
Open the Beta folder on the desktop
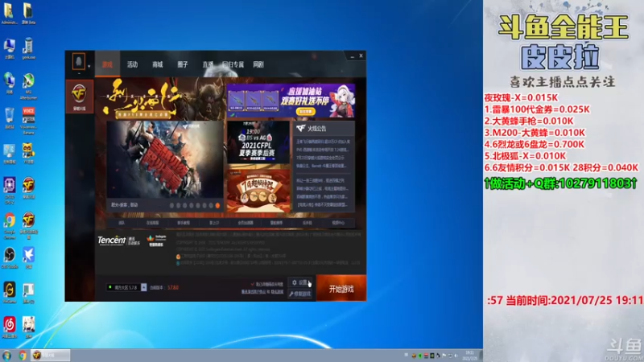point(28,14)
